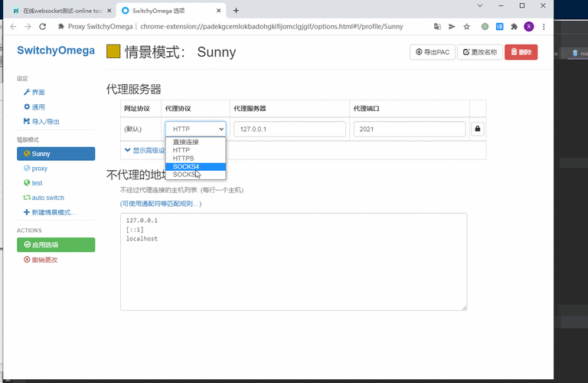Click the Export PAC button

433,52
